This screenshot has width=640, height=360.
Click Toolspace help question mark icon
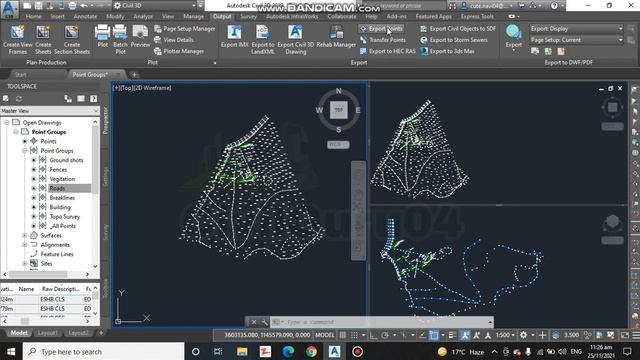point(93,98)
